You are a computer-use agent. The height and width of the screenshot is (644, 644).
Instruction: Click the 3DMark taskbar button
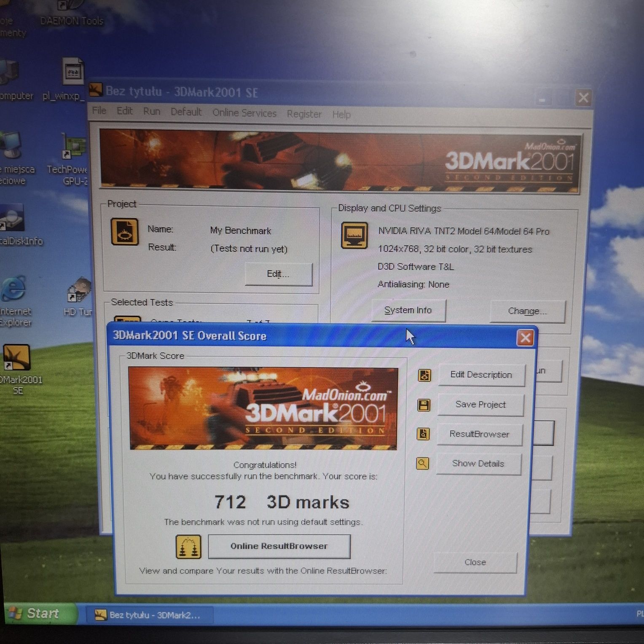pos(150,615)
